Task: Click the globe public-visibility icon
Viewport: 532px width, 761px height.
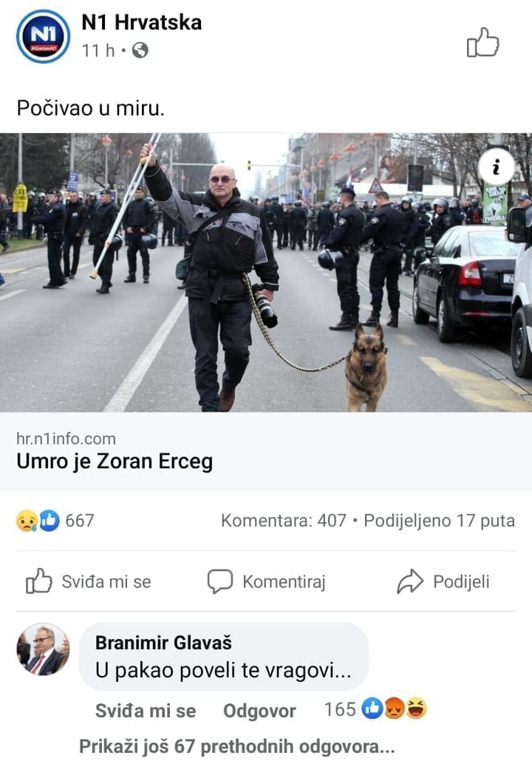Action: pyautogui.click(x=140, y=50)
